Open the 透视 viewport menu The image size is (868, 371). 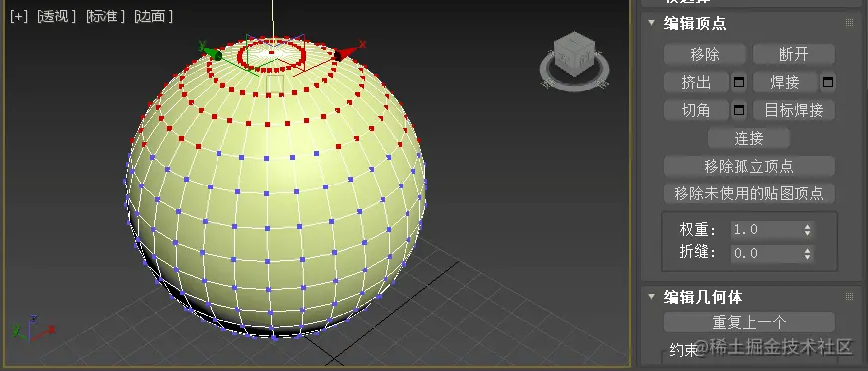click(56, 16)
